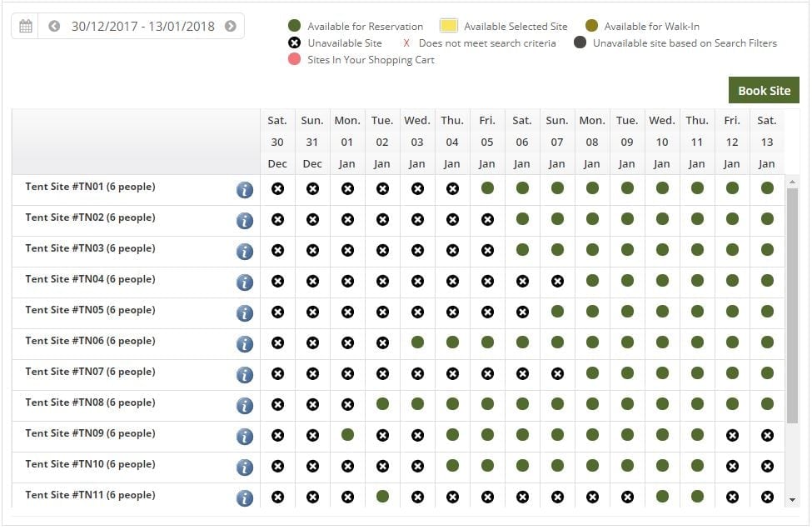
Task: Show info for Tent Site #TN02
Action: pyautogui.click(x=244, y=221)
